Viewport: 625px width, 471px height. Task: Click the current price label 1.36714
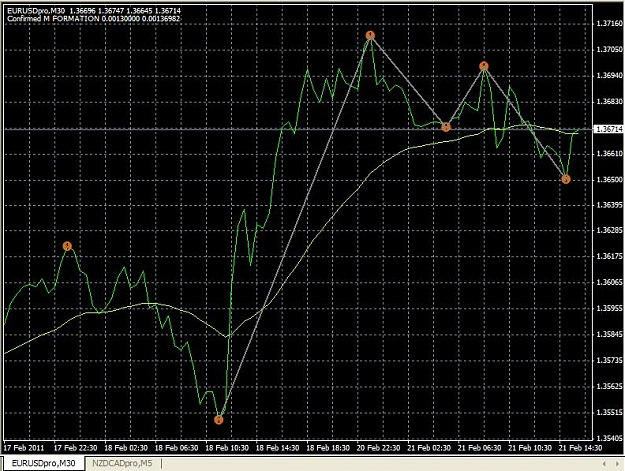tap(609, 129)
